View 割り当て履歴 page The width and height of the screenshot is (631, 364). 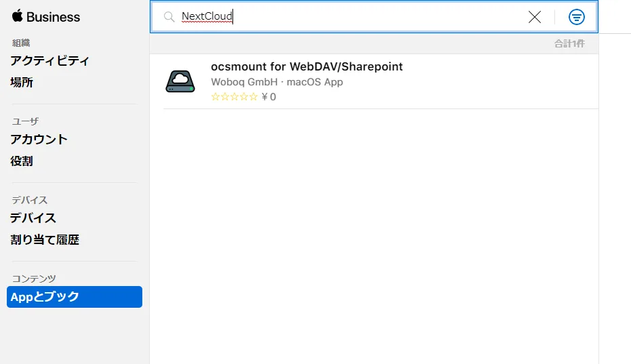coord(45,239)
